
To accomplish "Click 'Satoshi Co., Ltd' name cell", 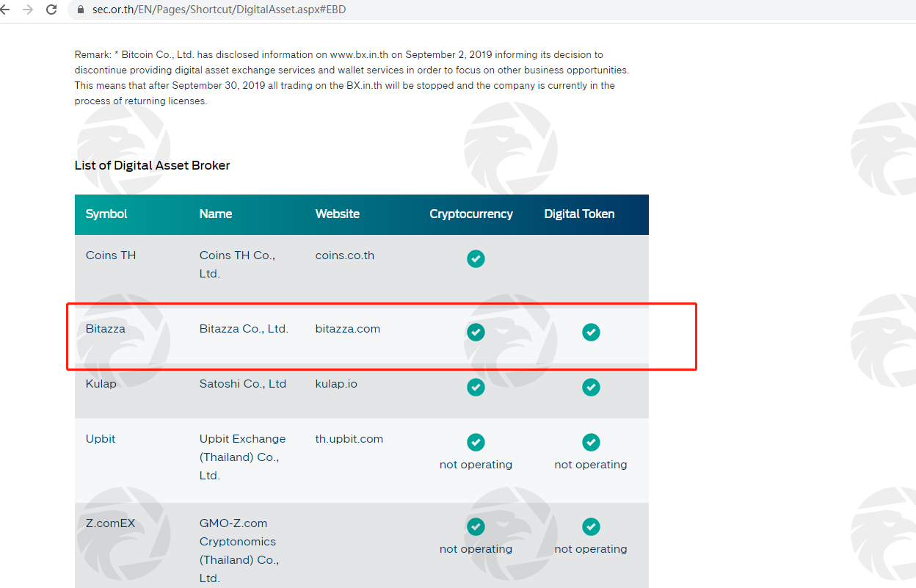I will point(243,384).
